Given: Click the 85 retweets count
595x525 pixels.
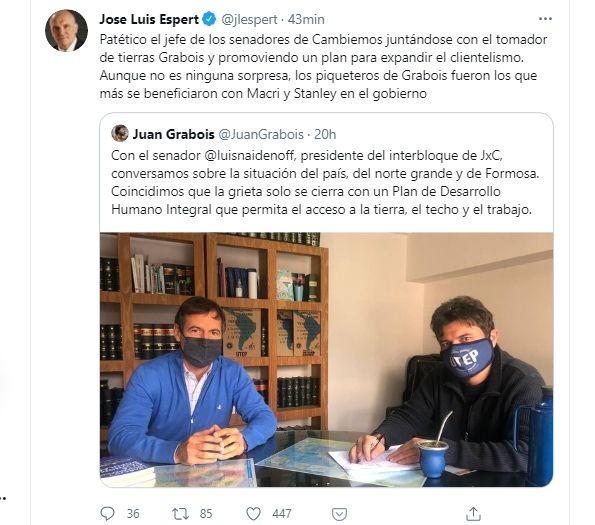Looking at the screenshot, I should click(x=206, y=514).
